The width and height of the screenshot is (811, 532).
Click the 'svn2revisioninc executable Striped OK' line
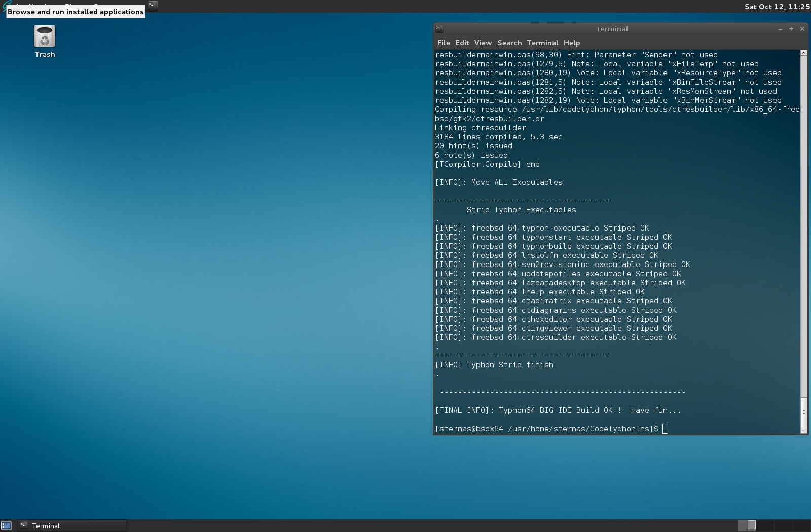[563, 264]
